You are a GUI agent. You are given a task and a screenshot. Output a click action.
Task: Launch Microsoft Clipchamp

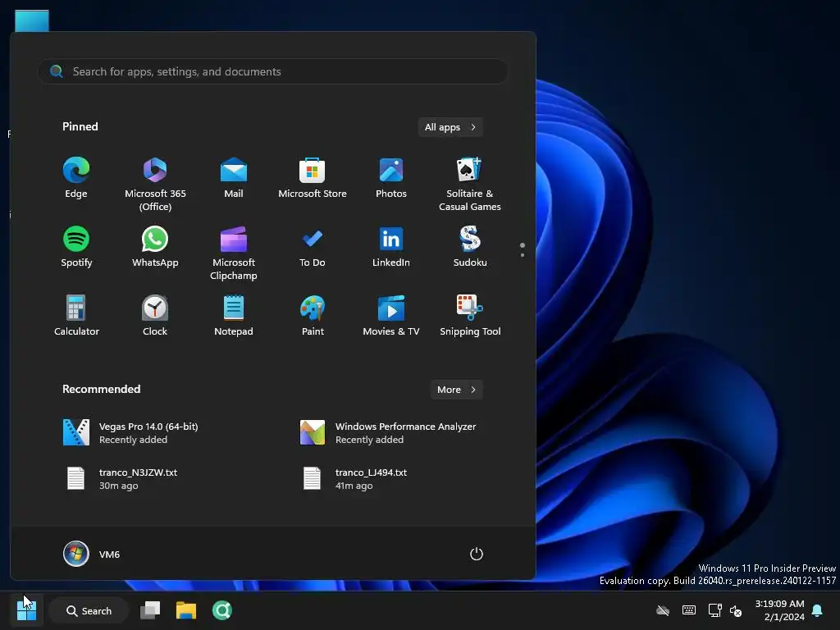(x=234, y=253)
